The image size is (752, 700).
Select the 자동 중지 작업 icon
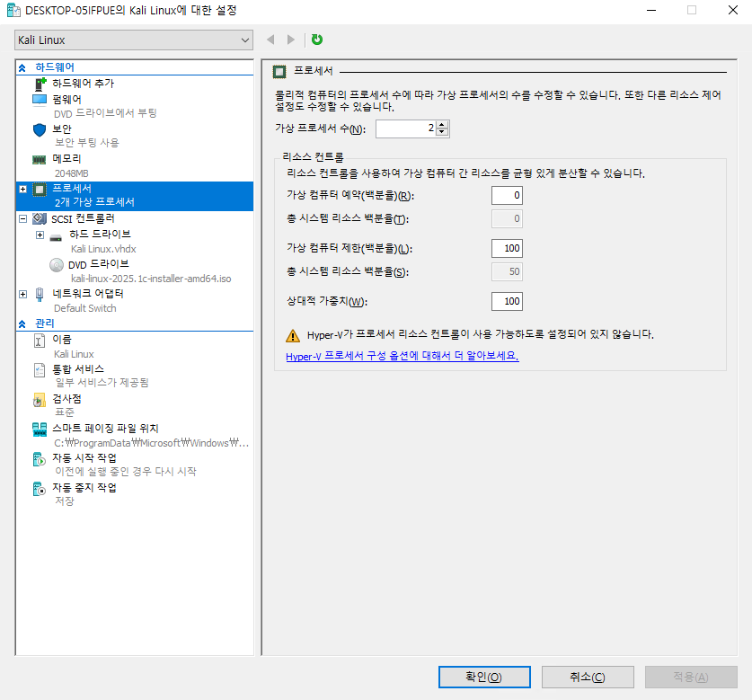pos(40,489)
